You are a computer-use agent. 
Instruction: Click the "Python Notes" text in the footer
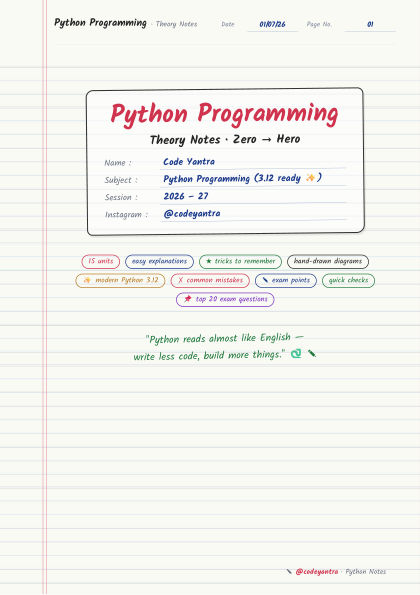pyautogui.click(x=366, y=571)
